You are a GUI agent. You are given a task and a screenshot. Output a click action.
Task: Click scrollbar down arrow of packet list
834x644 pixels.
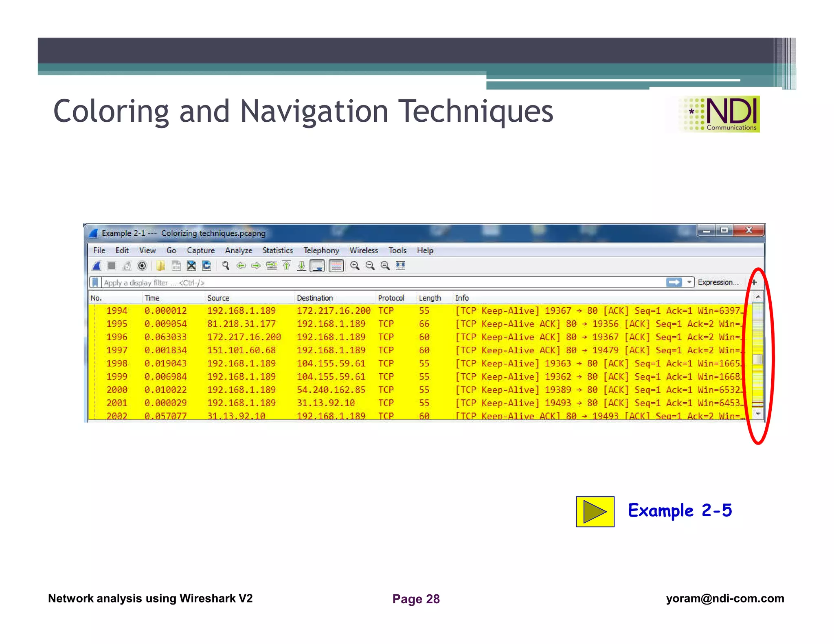757,414
